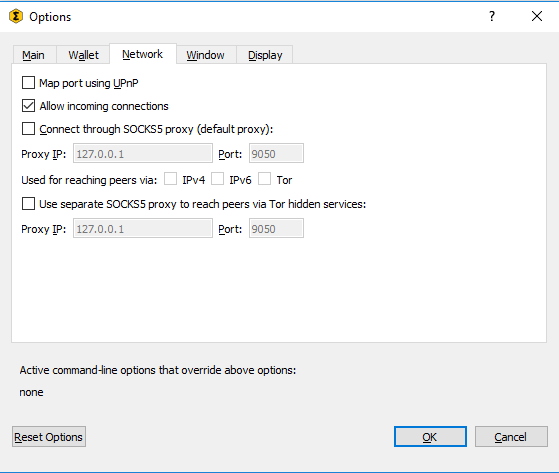This screenshot has height=473, width=559.
Task: Toggle separate SOCKS5 proxy for Tor checkbox
Action: pyautogui.click(x=29, y=204)
